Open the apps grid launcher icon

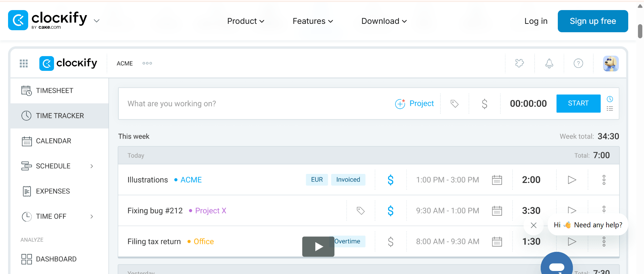coord(23,63)
